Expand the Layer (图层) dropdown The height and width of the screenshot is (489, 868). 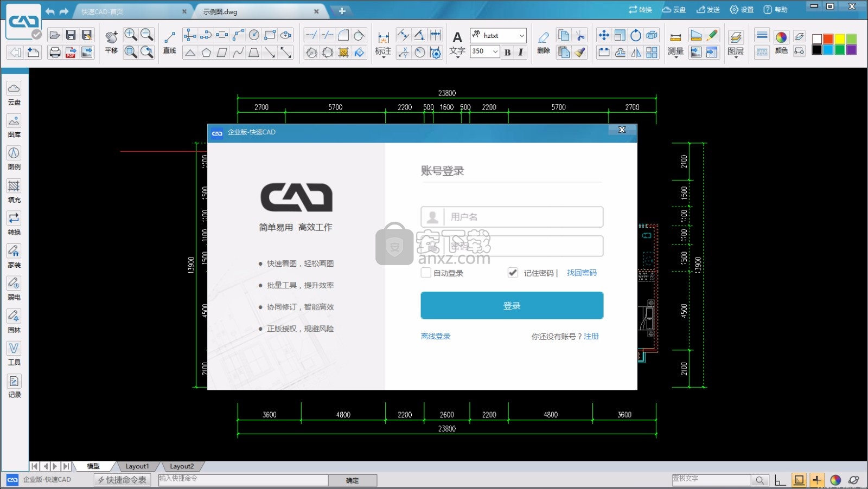click(736, 57)
